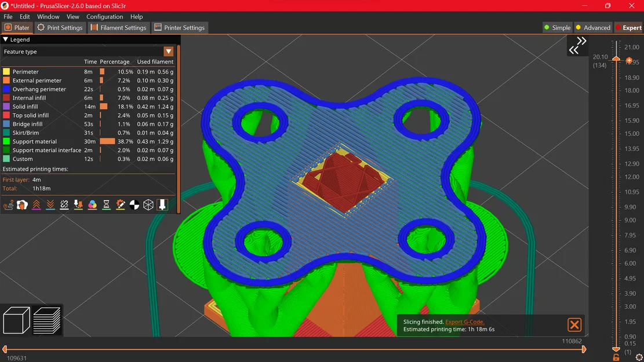Click PrusaSlicer logo in title bar
Viewport: 644px width, 362px height.
click(x=5, y=6)
